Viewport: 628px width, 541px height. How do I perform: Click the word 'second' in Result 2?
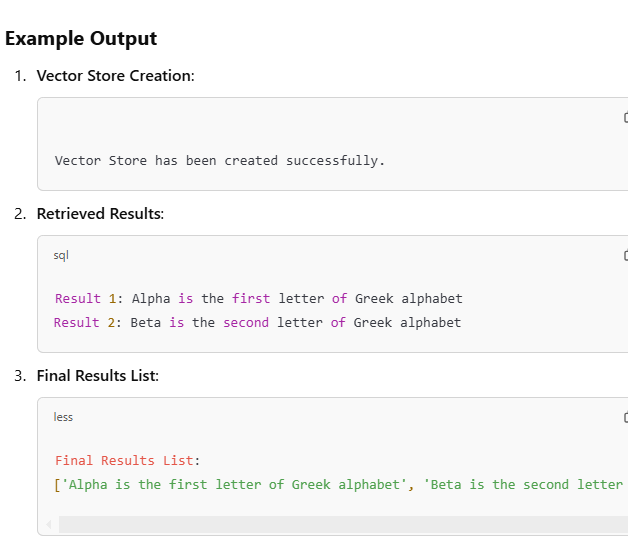[245, 322]
